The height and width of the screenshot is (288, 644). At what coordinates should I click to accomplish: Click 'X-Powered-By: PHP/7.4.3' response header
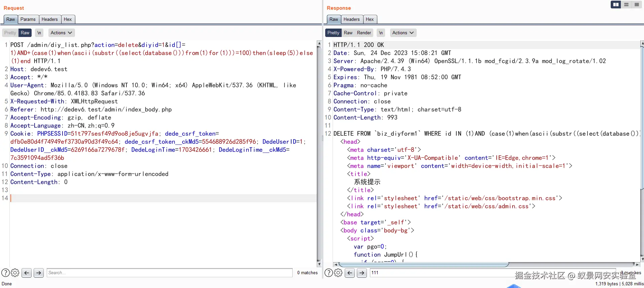pyautogui.click(x=372, y=69)
